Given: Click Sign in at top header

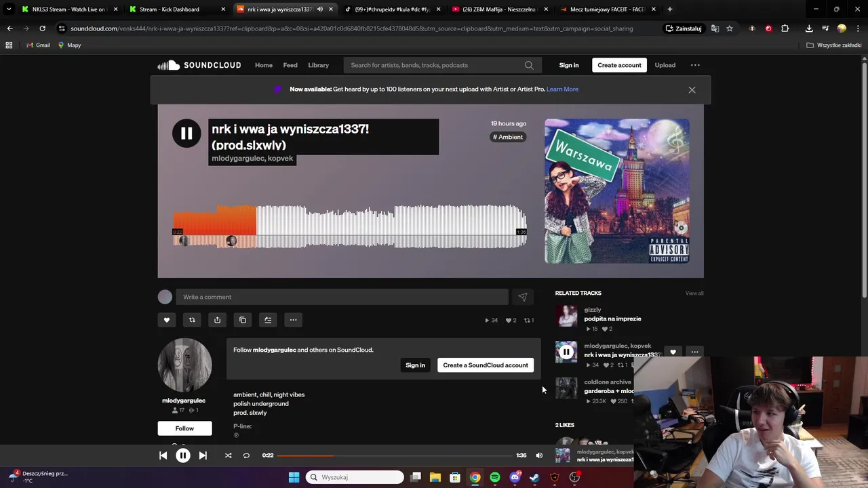Looking at the screenshot, I should tap(569, 65).
